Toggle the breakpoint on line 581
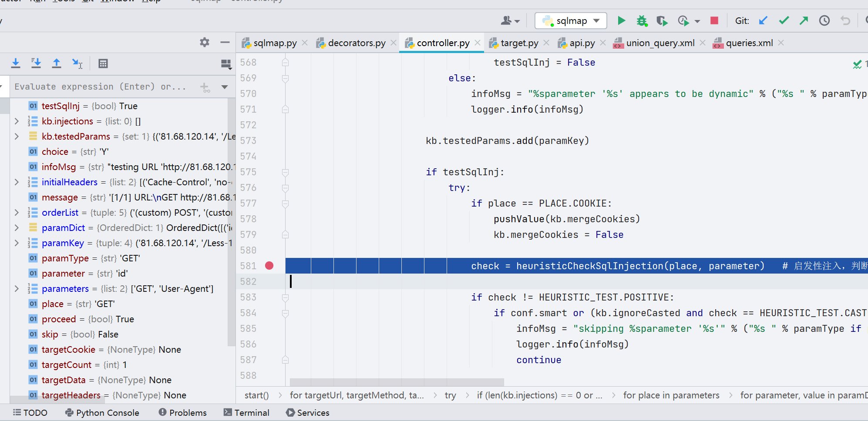The width and height of the screenshot is (868, 421). (269, 266)
